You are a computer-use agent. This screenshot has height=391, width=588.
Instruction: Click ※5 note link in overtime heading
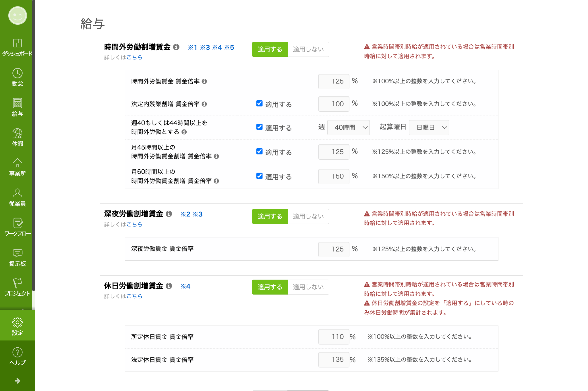229,47
